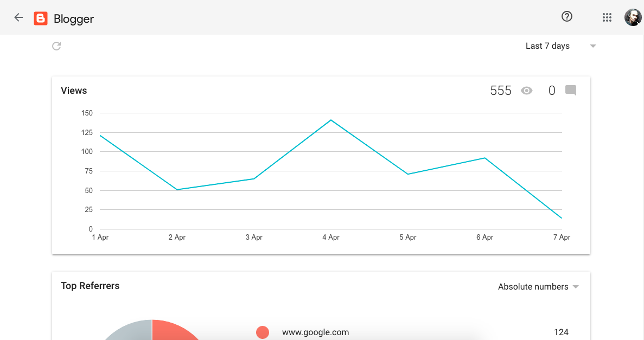This screenshot has width=644, height=340.
Task: Click the orange Blogger logo
Action: tap(41, 18)
